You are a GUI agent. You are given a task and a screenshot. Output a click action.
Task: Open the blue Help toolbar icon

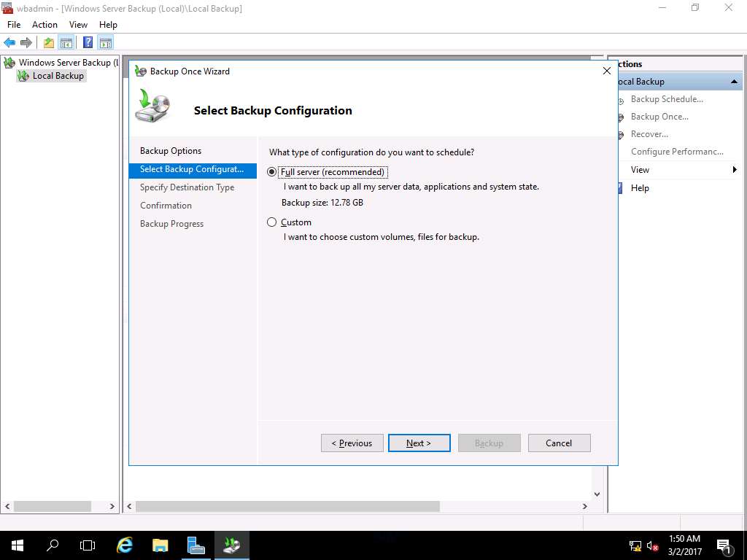88,43
